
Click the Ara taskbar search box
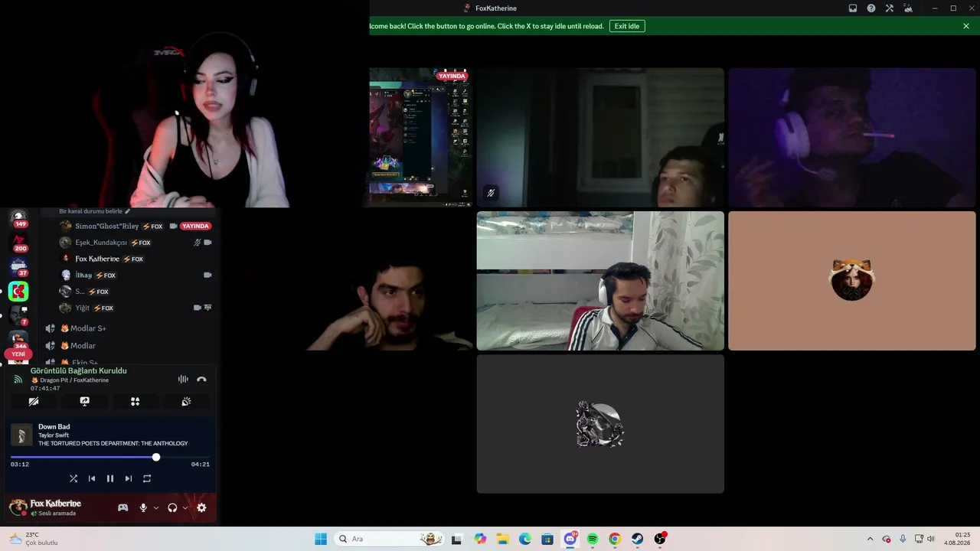click(390, 539)
